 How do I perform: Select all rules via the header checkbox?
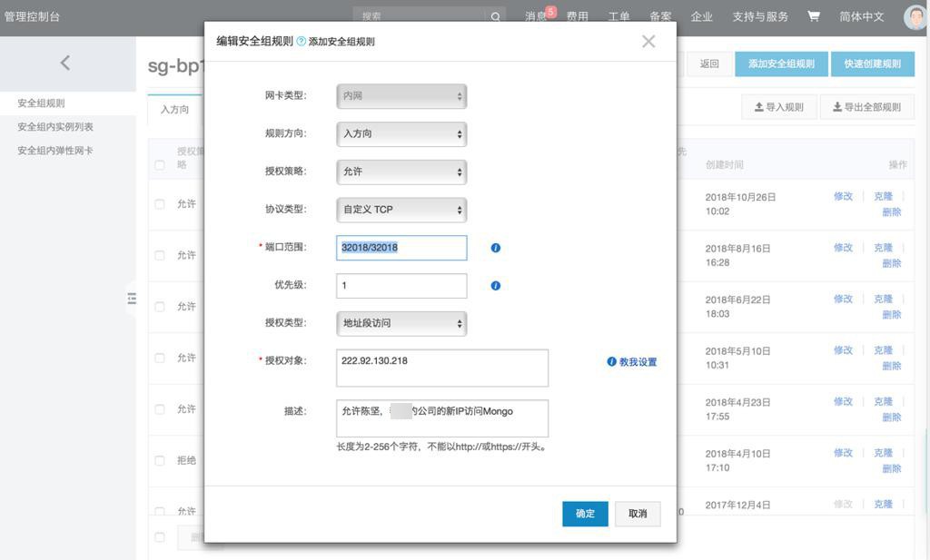point(160,165)
